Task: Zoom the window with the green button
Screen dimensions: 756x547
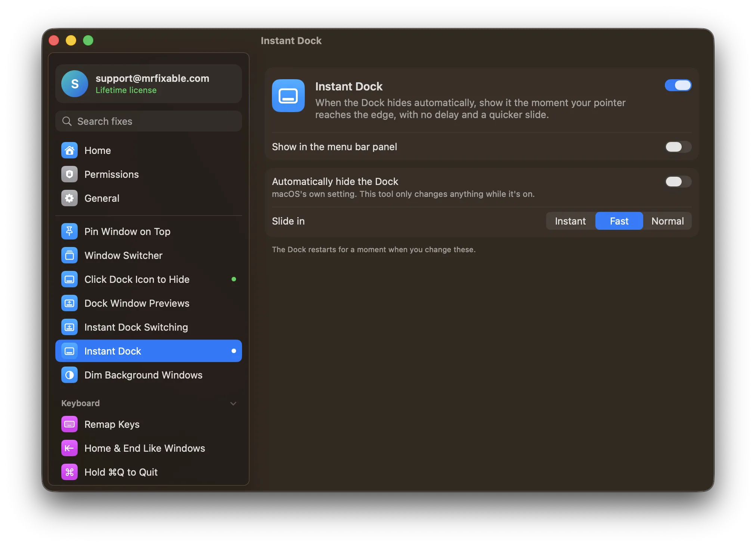Action: click(x=88, y=40)
